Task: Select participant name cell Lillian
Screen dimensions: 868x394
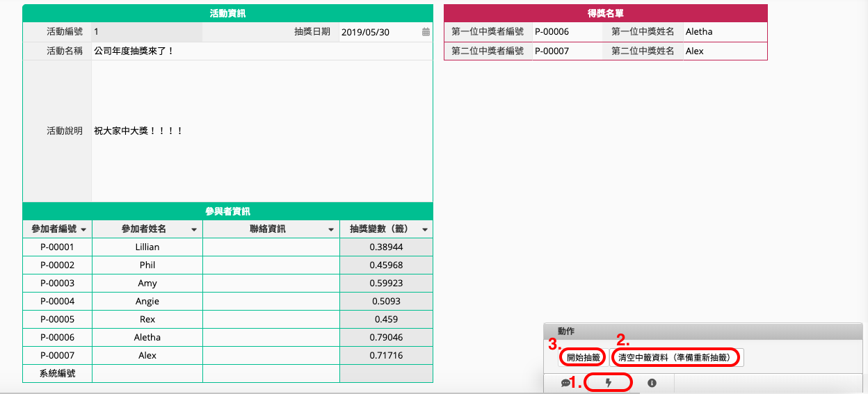Action: (x=147, y=247)
